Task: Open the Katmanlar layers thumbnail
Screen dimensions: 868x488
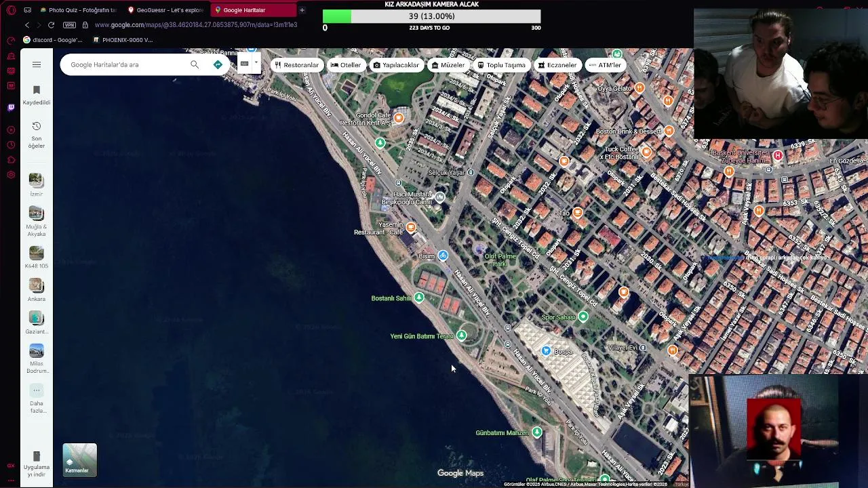Action: click(x=80, y=460)
